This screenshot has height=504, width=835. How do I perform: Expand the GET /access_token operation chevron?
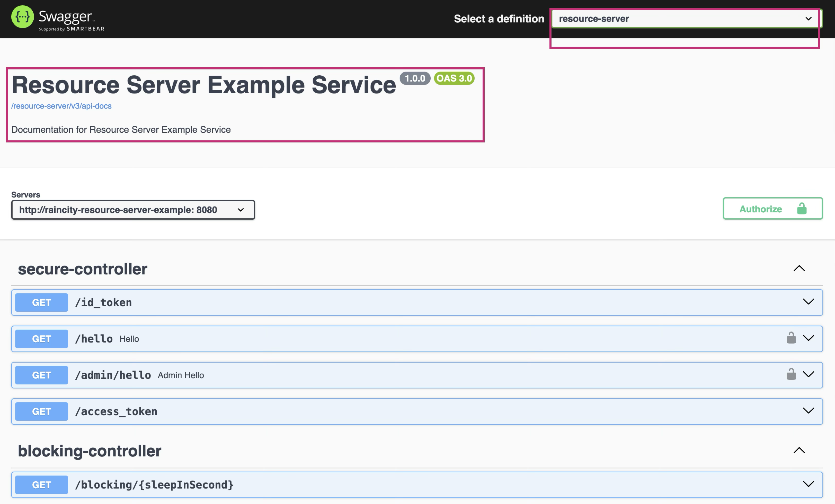coord(808,410)
